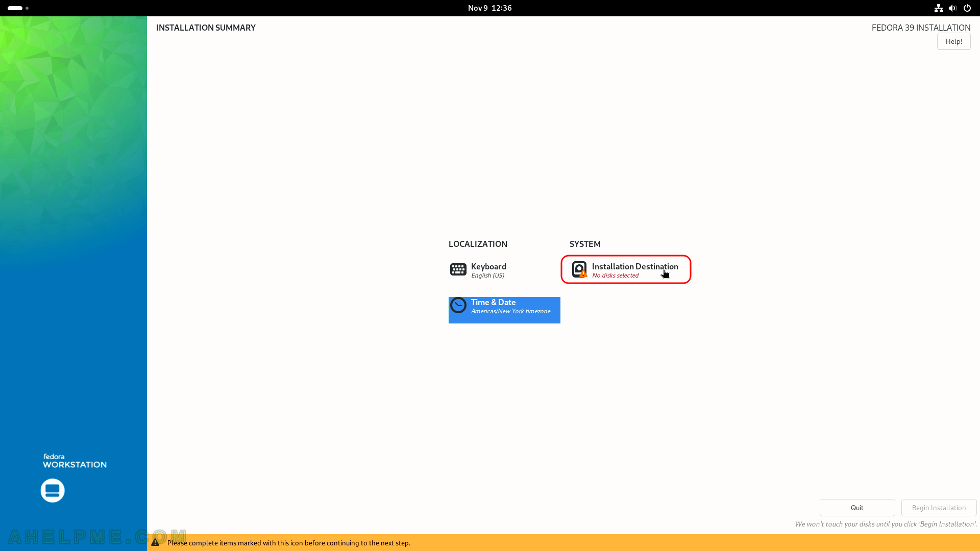The image size is (980, 551).
Task: Click the warning triangle in the yellow bar
Action: click(x=155, y=542)
